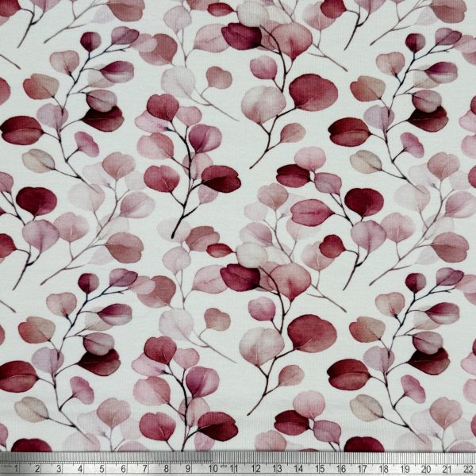The width and height of the screenshot is (476, 476).
Task: Select the 2 cm mark on the ruler
Action: pyautogui.click(x=37, y=468)
